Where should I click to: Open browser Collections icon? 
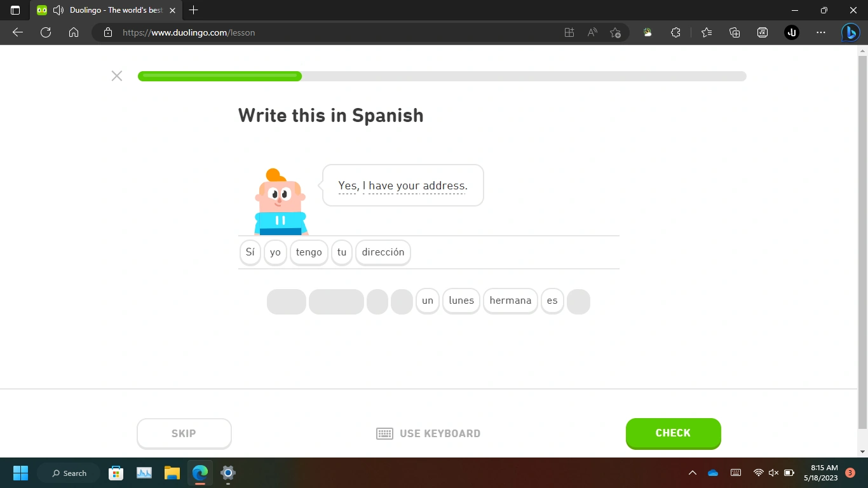(735, 32)
